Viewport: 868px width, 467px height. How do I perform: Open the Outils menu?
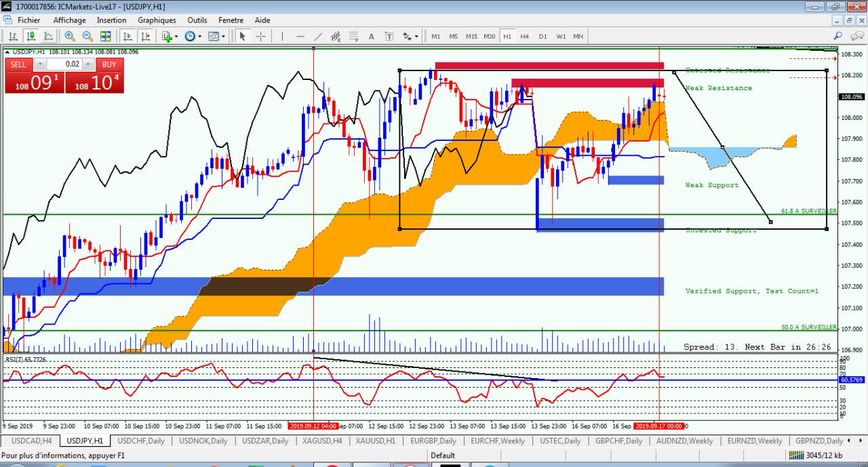point(197,20)
